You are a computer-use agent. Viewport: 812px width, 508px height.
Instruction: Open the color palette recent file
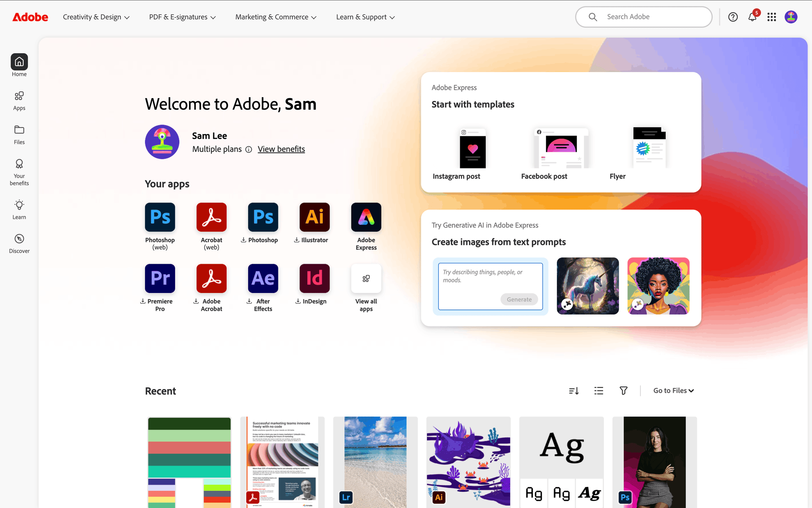click(189, 462)
